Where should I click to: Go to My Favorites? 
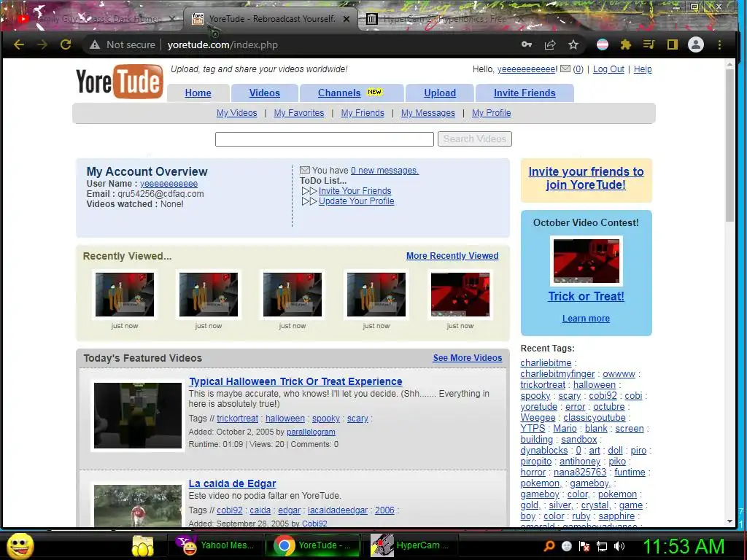pyautogui.click(x=298, y=113)
